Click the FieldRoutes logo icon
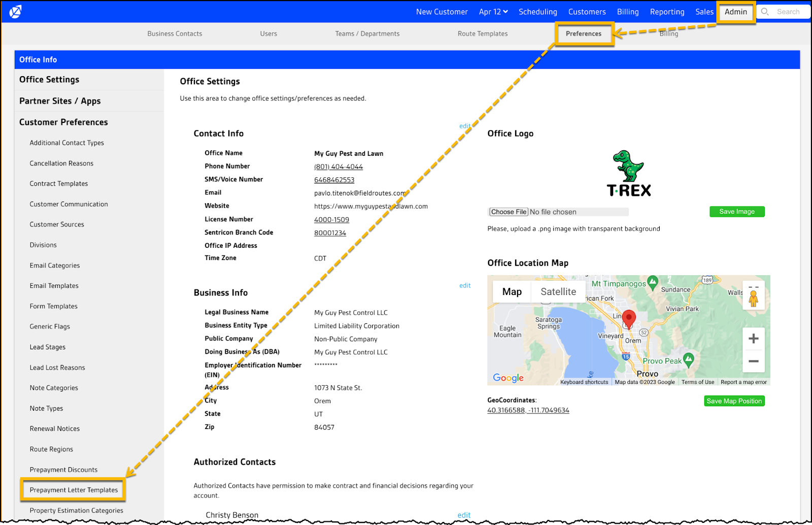This screenshot has width=812, height=525. click(16, 12)
